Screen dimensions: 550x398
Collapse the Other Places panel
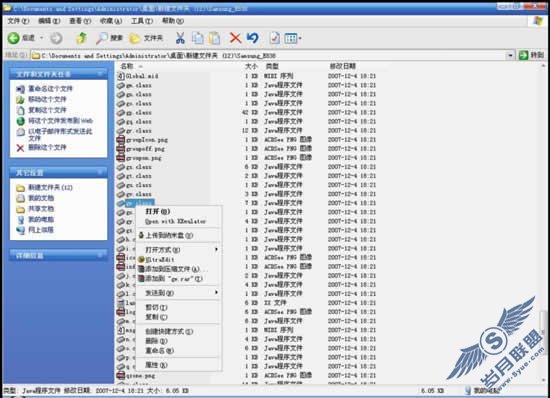coord(100,172)
